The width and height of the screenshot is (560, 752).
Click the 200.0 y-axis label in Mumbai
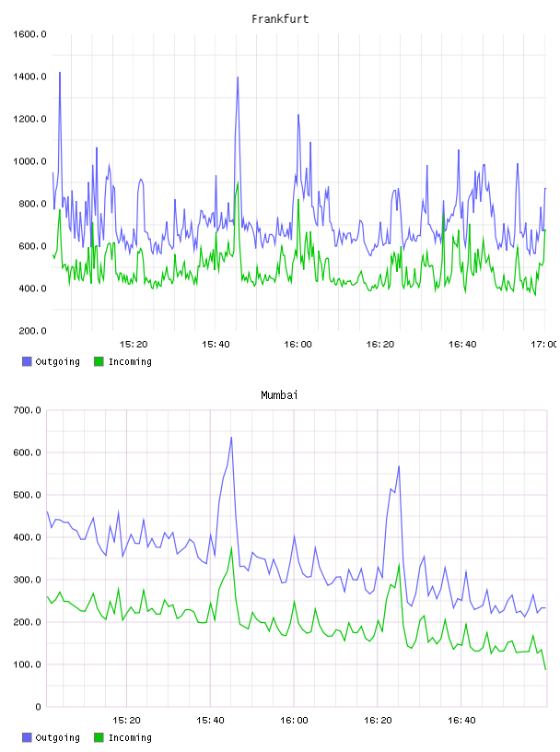pyautogui.click(x=27, y=622)
